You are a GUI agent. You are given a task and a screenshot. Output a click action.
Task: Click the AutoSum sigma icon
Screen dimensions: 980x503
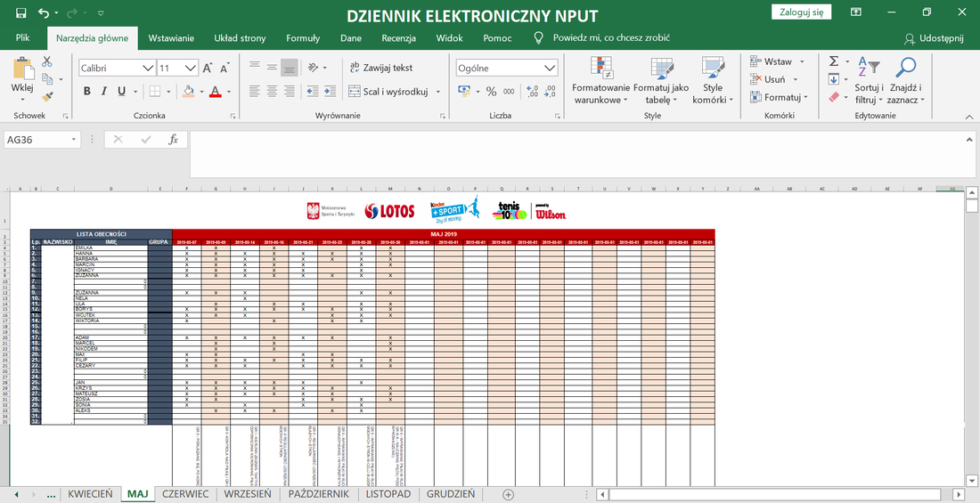point(834,61)
